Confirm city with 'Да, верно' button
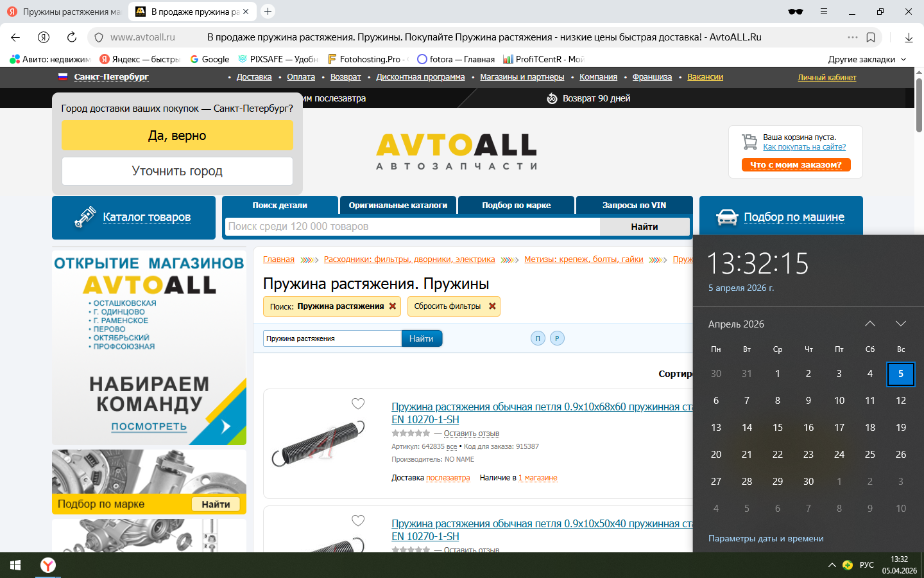This screenshot has width=924, height=578. 177,136
